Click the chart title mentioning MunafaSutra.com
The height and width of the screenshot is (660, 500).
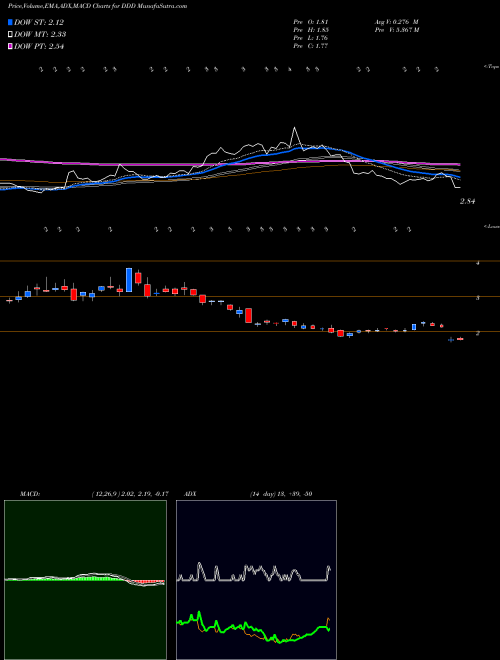click(x=98, y=6)
